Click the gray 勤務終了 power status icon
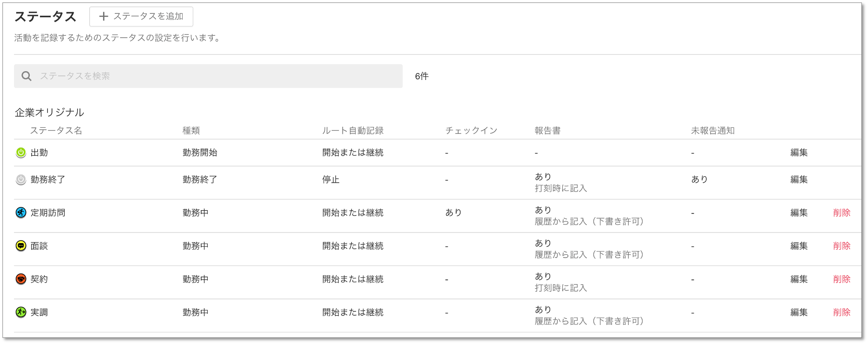The image size is (868, 344). click(21, 179)
